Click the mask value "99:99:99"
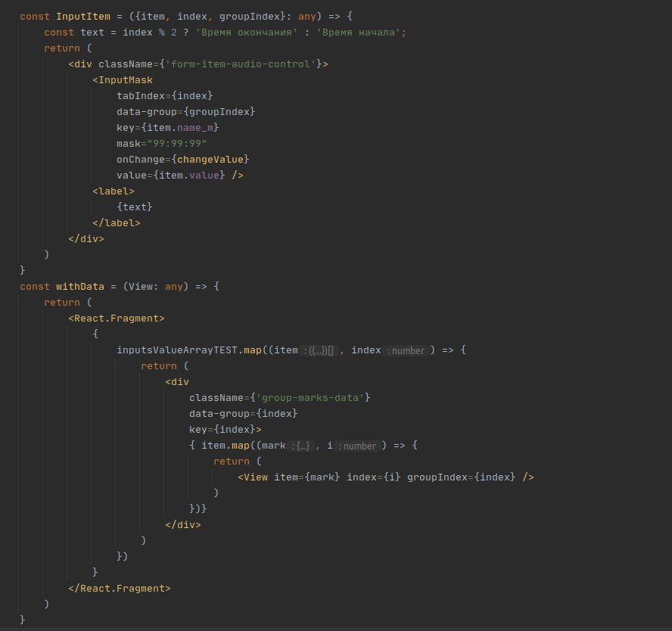Screen dimensions: 672x631 [x=177, y=144]
